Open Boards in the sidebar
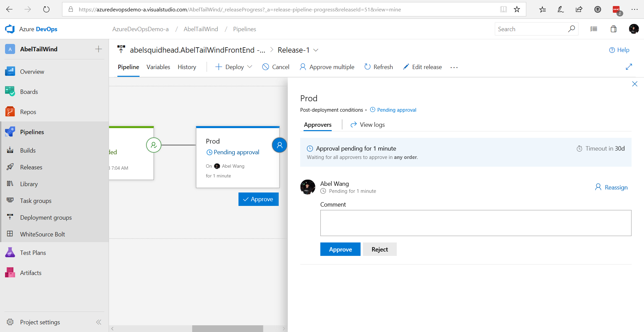 (29, 92)
